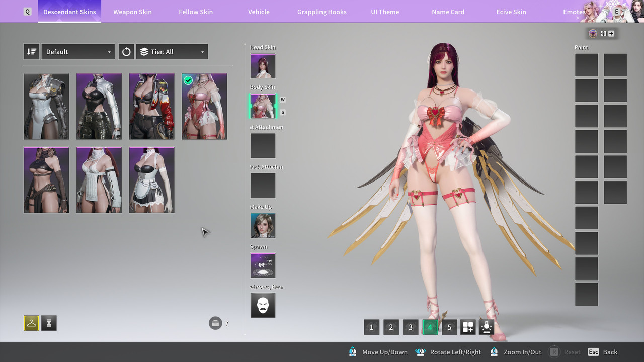Select preset slot 5
This screenshot has width=644, height=362.
coord(449,327)
